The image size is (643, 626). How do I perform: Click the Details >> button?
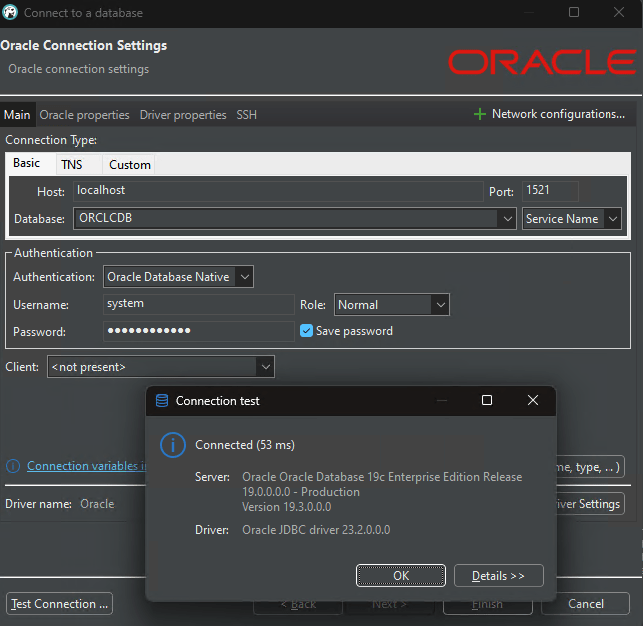[x=499, y=576]
